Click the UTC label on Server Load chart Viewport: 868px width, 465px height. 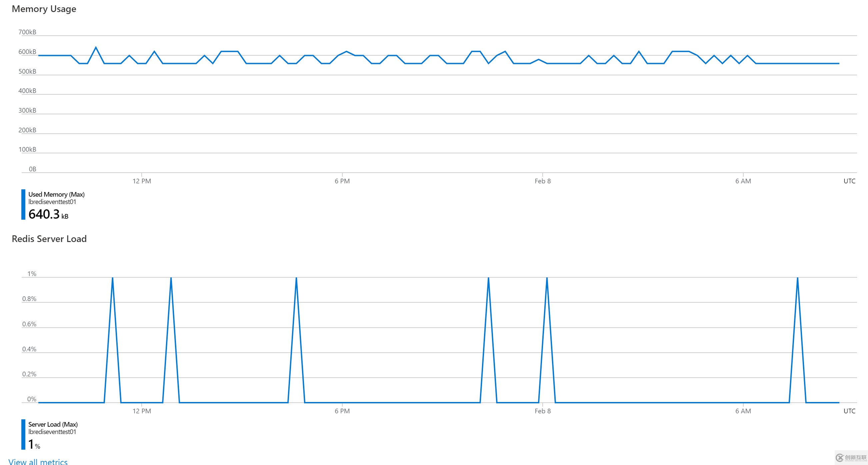click(x=849, y=411)
